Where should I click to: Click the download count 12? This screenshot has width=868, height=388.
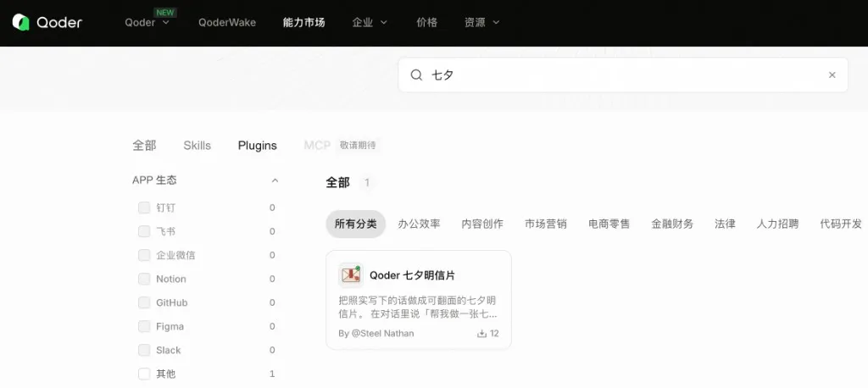(494, 334)
